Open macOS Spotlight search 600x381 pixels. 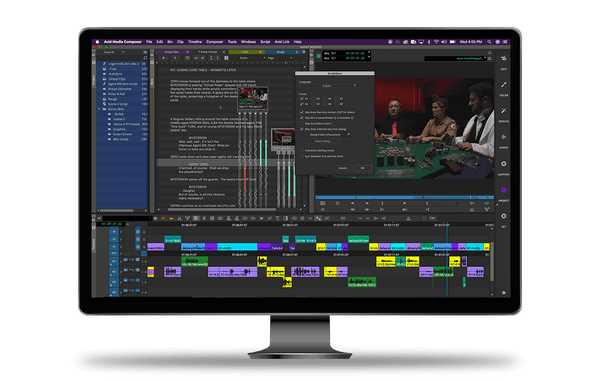pos(489,42)
